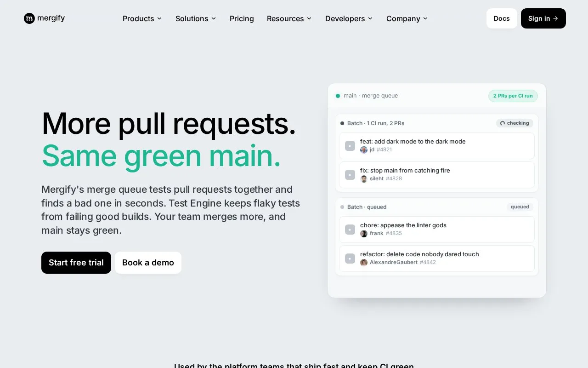This screenshot has width=588, height=368.
Task: Select 'refactor: delete code nobody dared touch'
Action: pos(419,254)
